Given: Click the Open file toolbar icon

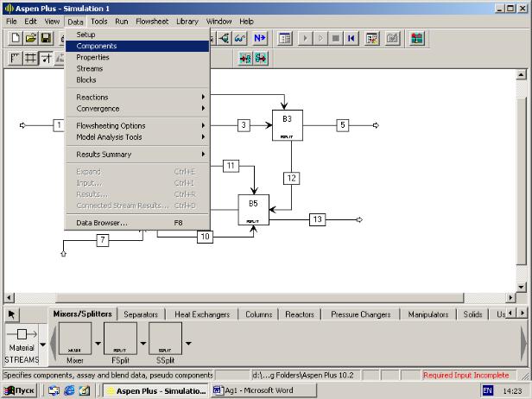Looking at the screenshot, I should coord(31,38).
